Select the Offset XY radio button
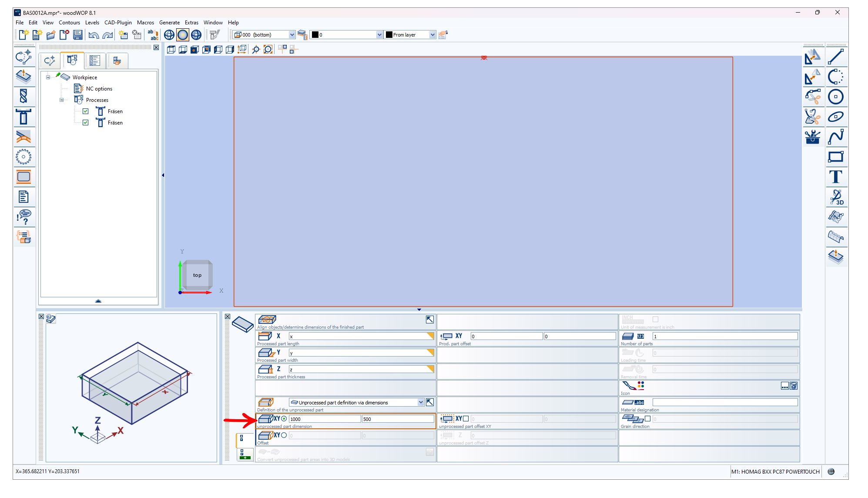Viewport: 868px width, 498px height. point(284,435)
